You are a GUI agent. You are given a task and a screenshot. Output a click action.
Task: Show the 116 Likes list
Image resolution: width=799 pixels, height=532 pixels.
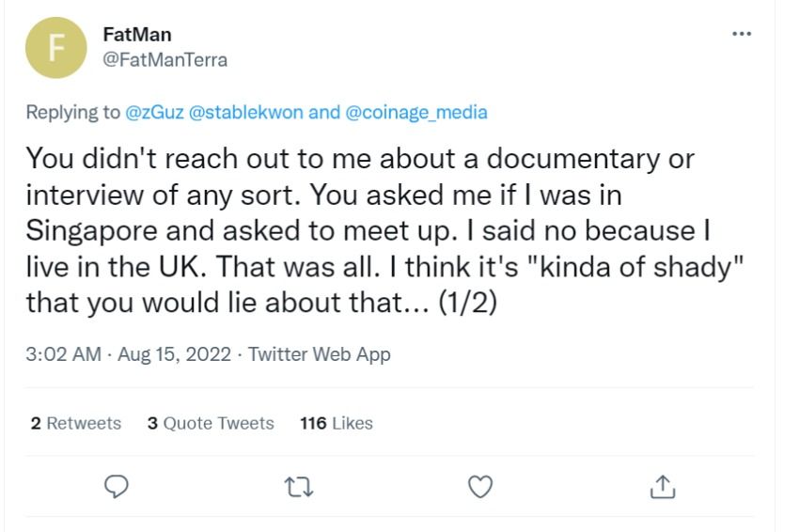336,423
